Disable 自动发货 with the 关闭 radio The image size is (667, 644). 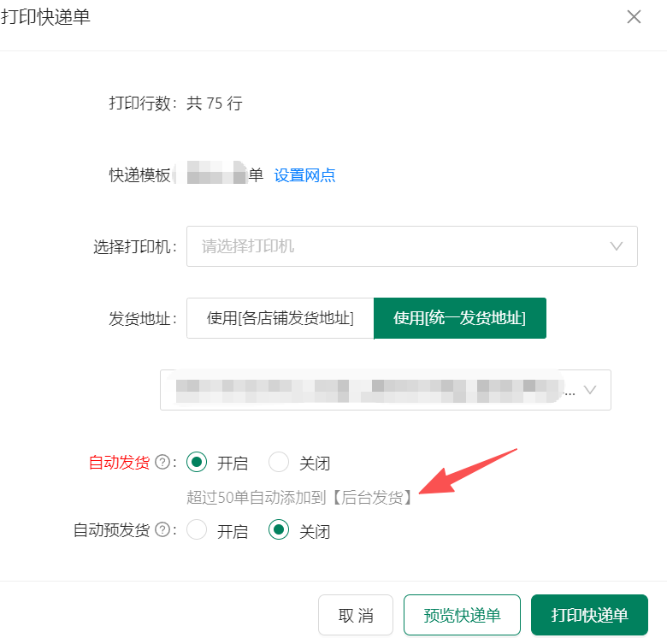(x=280, y=463)
